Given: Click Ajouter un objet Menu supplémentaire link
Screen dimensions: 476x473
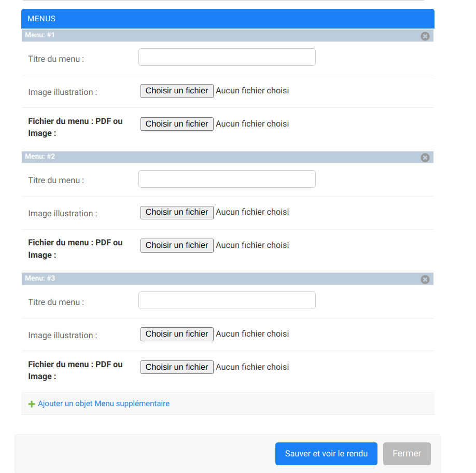Looking at the screenshot, I should 104,404.
